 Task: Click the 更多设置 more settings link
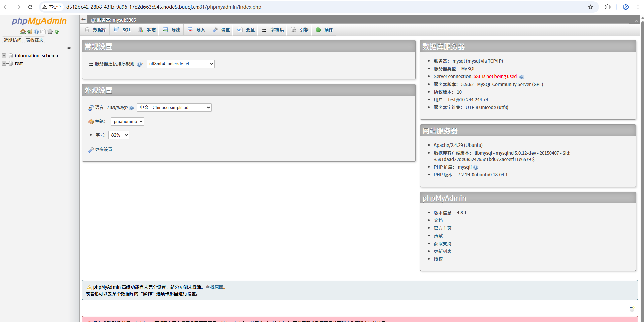(x=104, y=149)
